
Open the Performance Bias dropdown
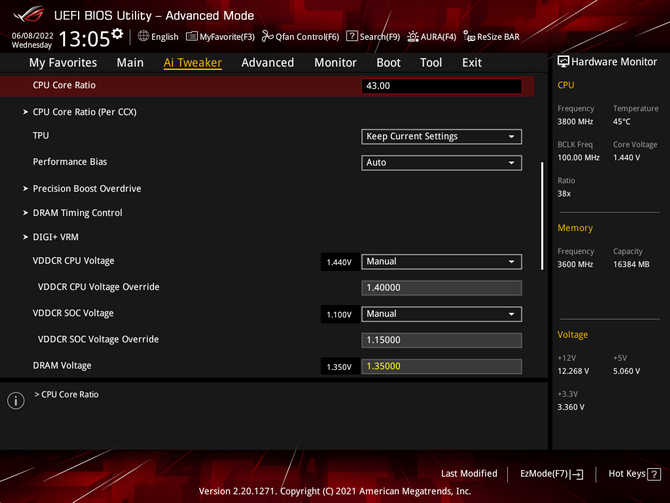point(441,163)
